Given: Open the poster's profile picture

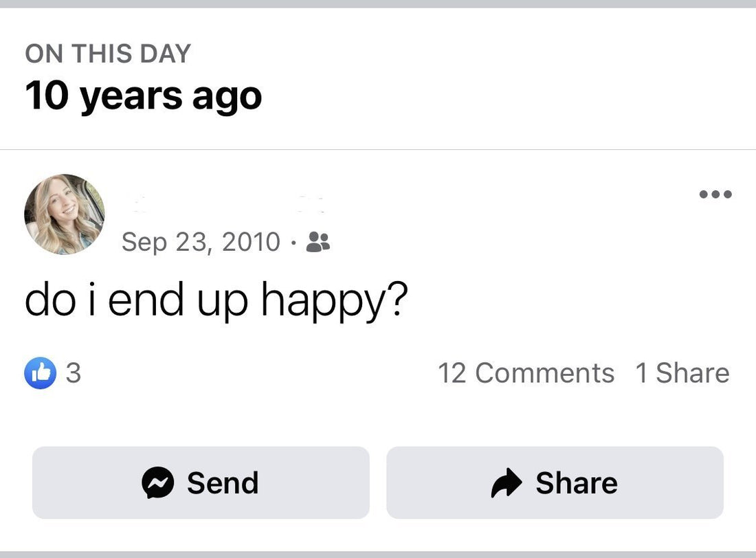Looking at the screenshot, I should coord(65,214).
